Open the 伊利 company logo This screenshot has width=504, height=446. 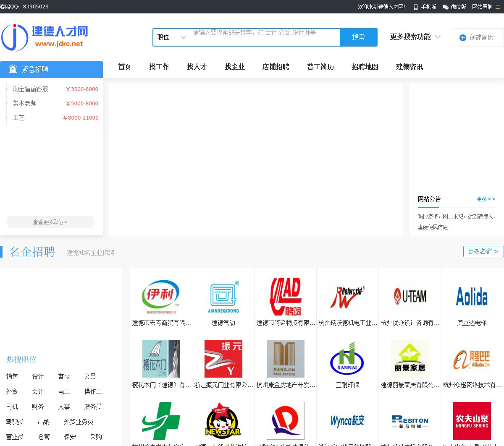pyautogui.click(x=161, y=297)
